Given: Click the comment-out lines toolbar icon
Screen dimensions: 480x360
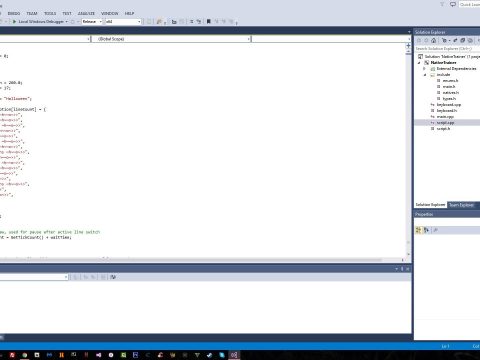Looking at the screenshot, I should [192, 22].
